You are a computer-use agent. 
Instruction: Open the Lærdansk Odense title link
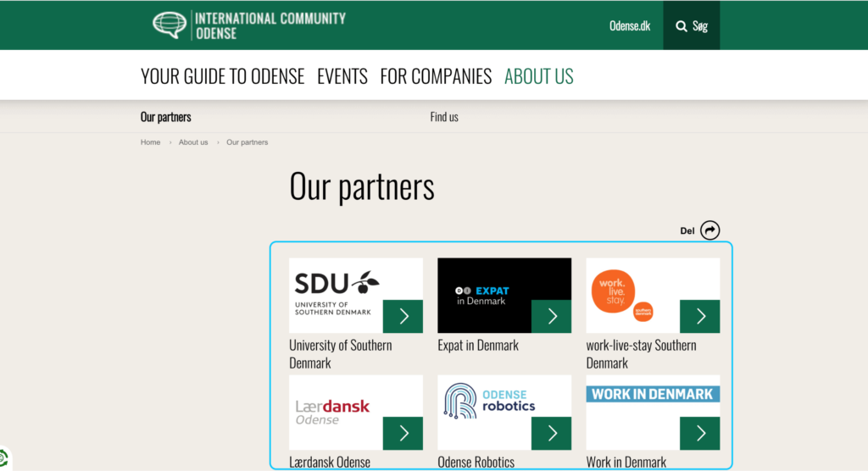pyautogui.click(x=330, y=462)
